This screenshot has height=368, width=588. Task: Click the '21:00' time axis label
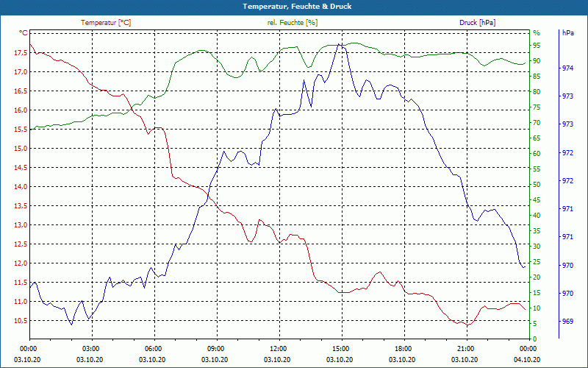(465, 349)
